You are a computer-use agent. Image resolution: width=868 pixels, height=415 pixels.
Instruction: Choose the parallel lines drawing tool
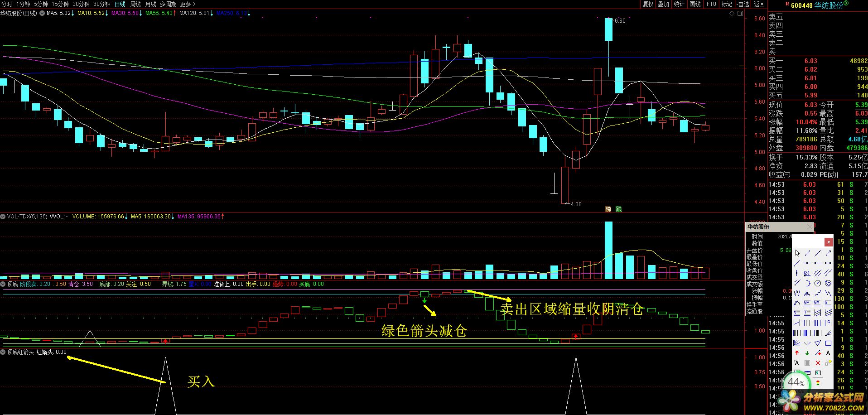[x=818, y=273]
